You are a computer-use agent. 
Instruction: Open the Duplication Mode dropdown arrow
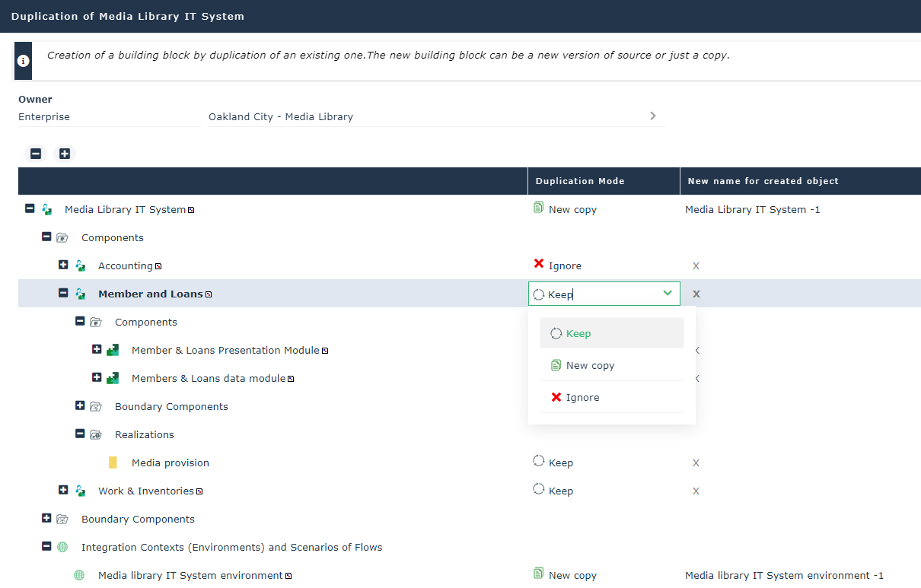pos(668,294)
